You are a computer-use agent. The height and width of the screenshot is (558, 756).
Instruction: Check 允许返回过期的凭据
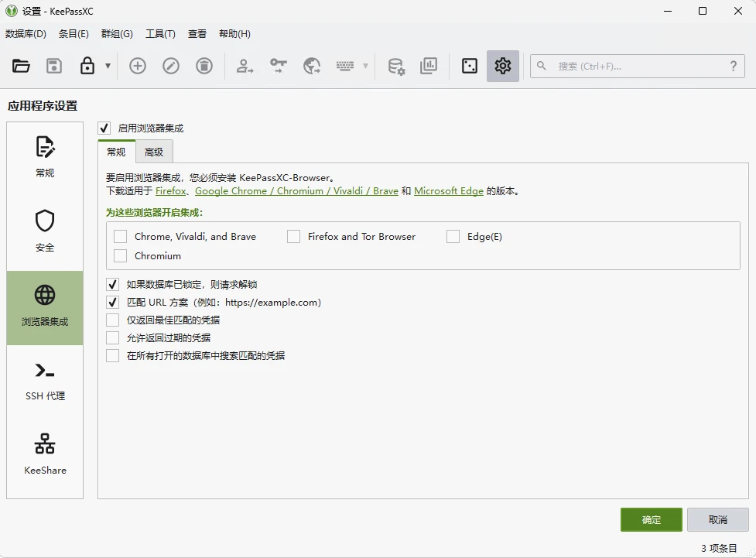tap(112, 338)
